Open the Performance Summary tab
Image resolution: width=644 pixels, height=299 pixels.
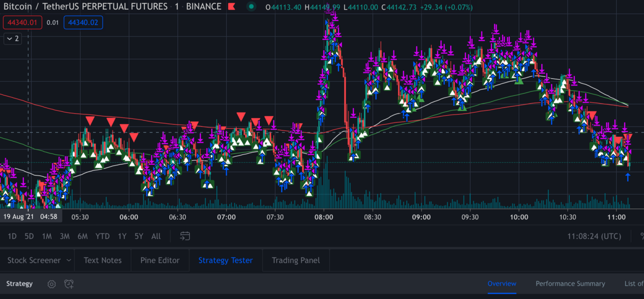point(570,284)
